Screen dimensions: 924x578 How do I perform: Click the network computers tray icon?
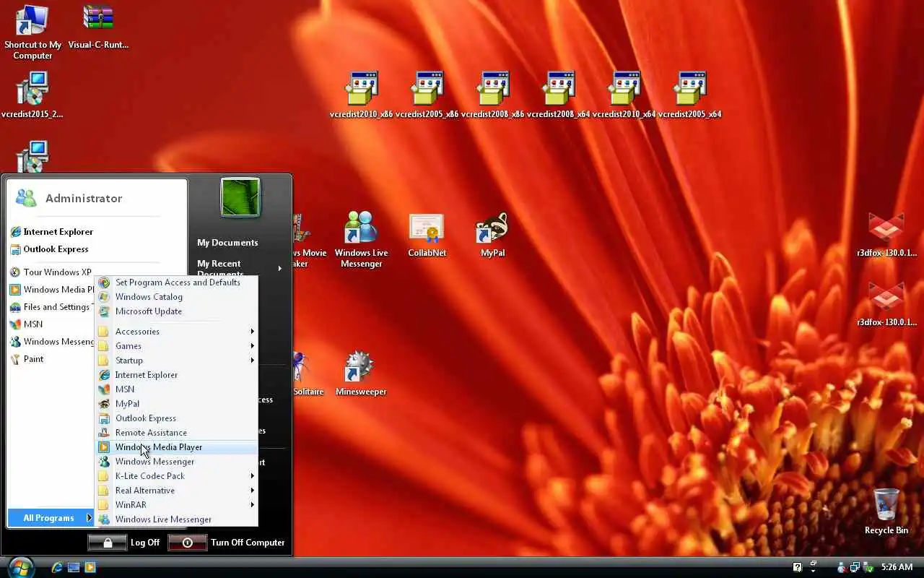[x=855, y=567]
